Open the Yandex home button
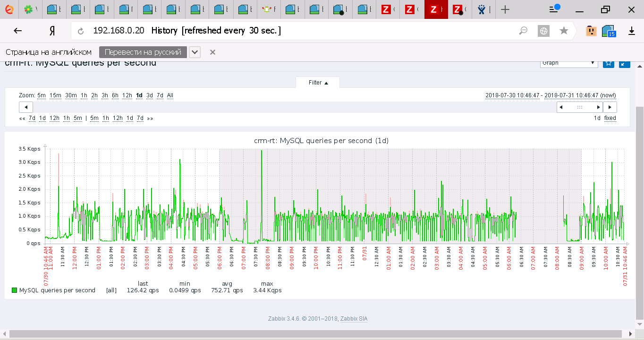 (x=52, y=31)
